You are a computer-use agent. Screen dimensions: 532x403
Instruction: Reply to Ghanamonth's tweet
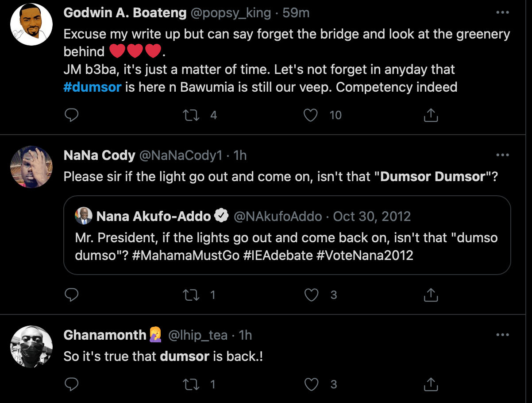71,384
